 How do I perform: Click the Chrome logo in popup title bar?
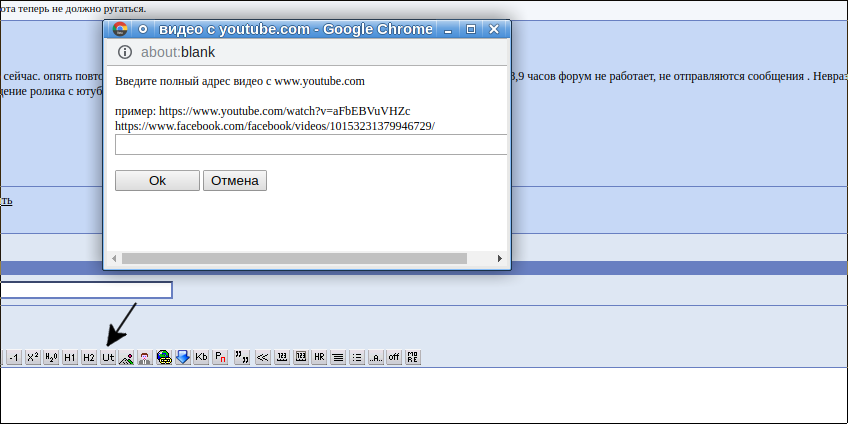(120, 29)
